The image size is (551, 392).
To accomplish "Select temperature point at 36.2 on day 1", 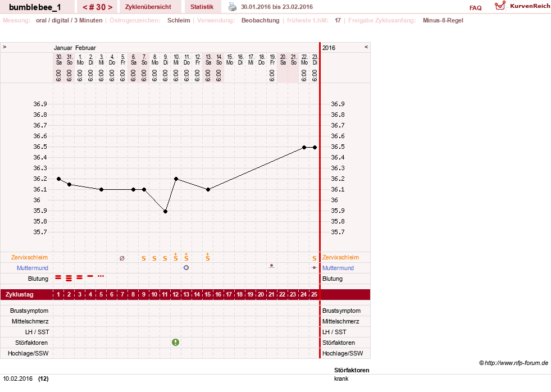I will pos(58,179).
